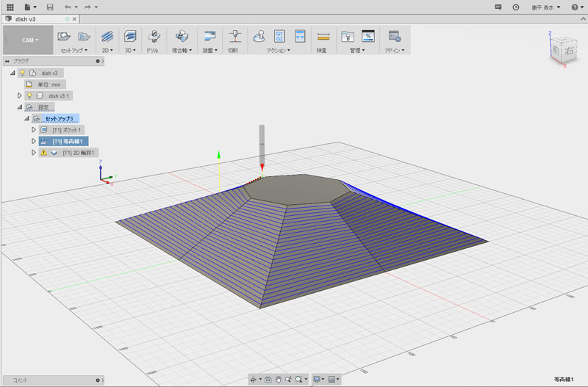
Task: Click the G1 G2 post process icon
Action: pyautogui.click(x=279, y=36)
